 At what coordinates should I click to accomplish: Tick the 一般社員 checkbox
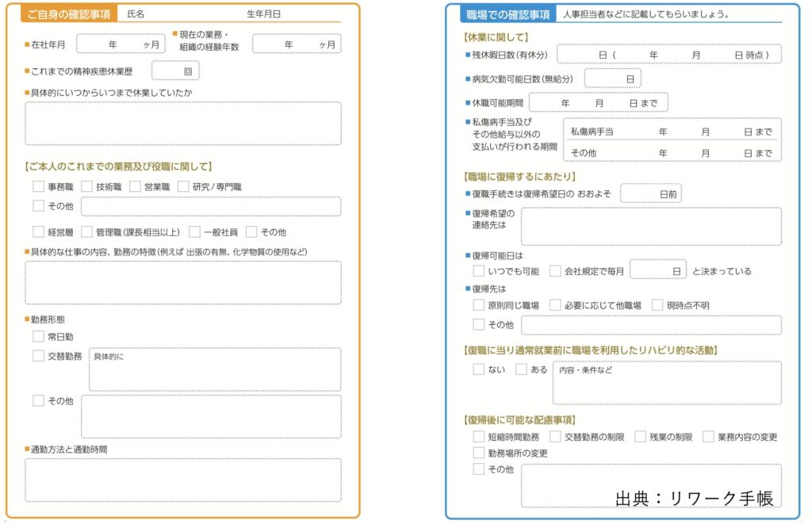point(194,232)
